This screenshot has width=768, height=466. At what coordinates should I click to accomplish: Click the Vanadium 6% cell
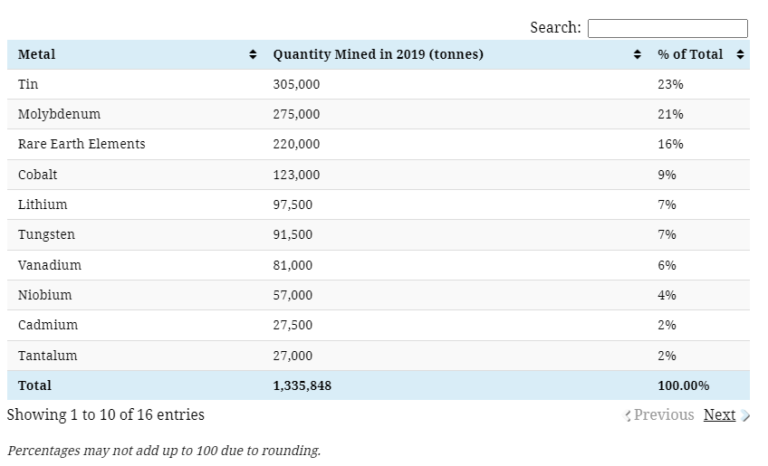tap(667, 265)
